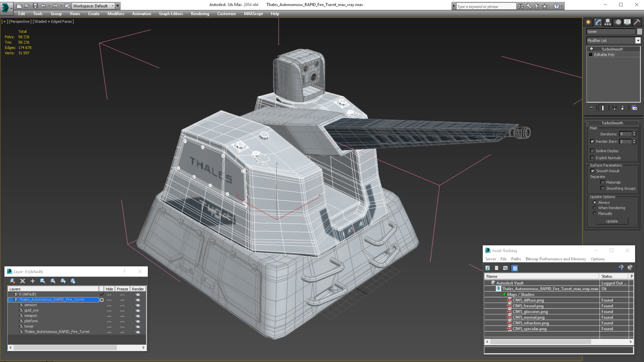
Task: Open the Graph Editors menu
Action: point(171,14)
